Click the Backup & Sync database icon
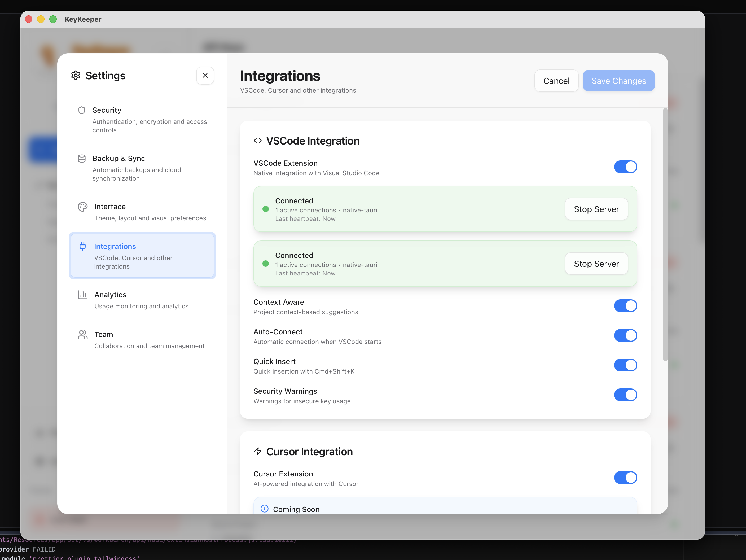The height and width of the screenshot is (560, 746). pos(82,159)
